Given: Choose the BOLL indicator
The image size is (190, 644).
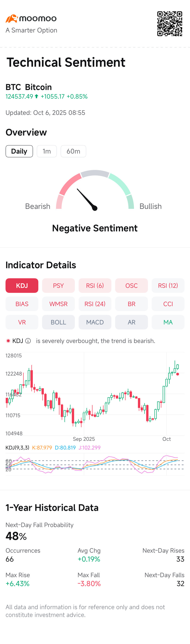Looking at the screenshot, I should [59, 322].
